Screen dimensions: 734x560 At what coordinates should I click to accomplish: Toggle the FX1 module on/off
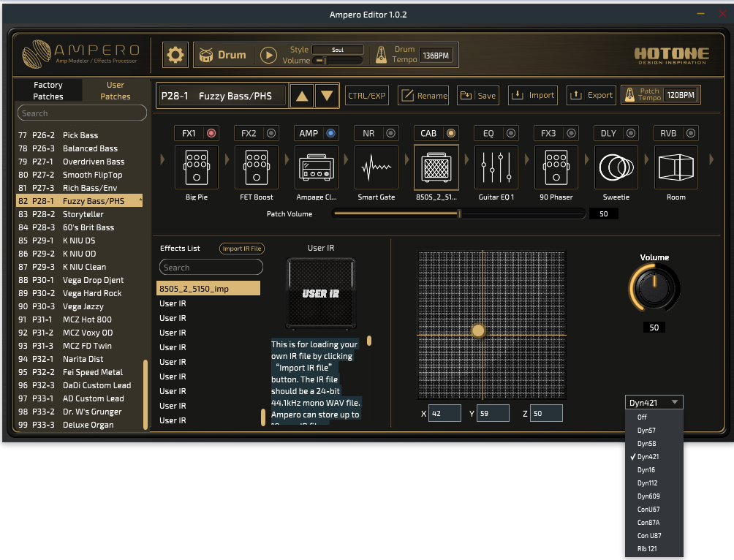click(211, 134)
